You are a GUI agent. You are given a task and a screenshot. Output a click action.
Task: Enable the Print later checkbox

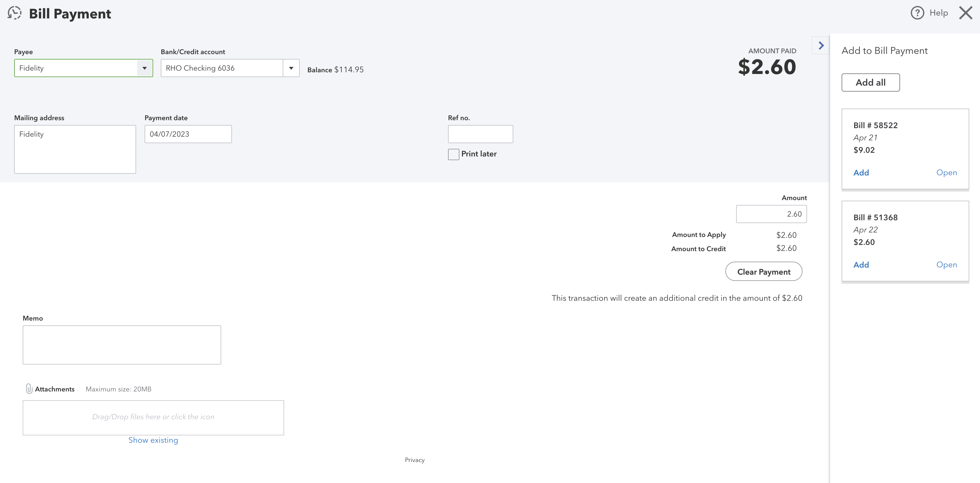(x=453, y=154)
